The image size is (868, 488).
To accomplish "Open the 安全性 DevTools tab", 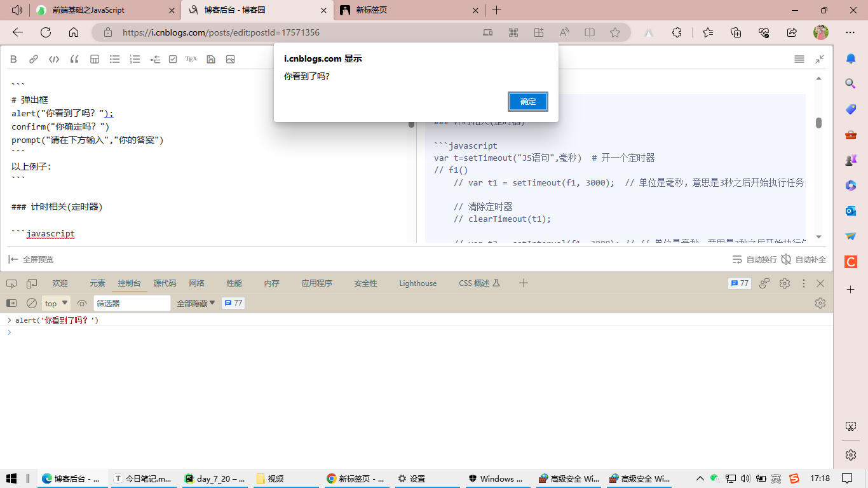I will pos(365,283).
